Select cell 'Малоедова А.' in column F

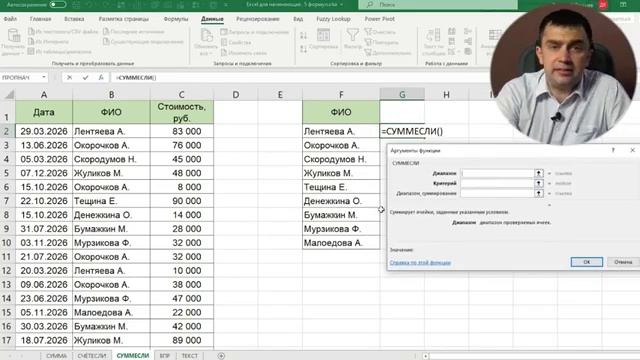[341, 243]
